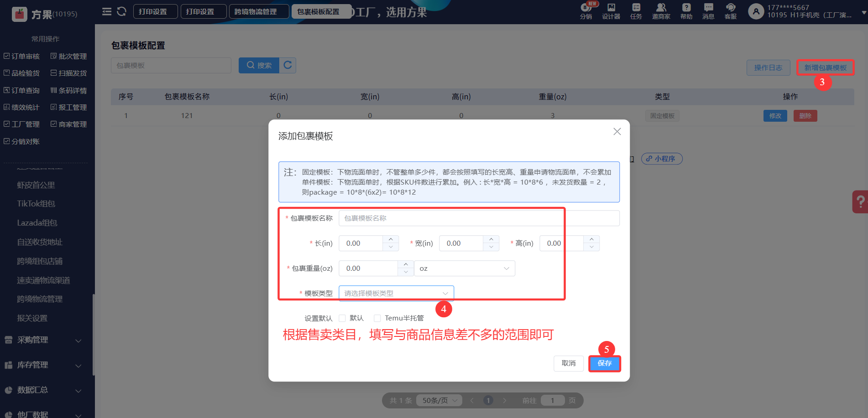Image resolution: width=868 pixels, height=418 pixels.
Task: Increase 包裹重量 value with up arrow
Action: coord(406,264)
